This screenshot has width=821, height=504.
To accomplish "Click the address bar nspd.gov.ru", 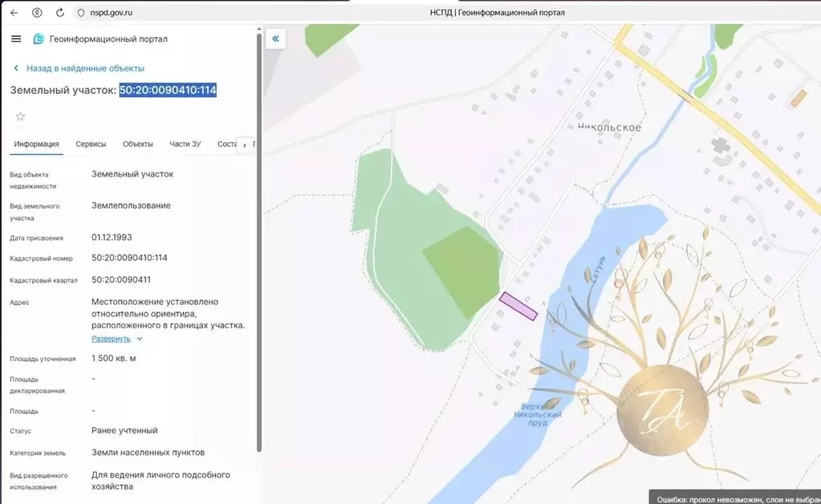I will (x=112, y=13).
